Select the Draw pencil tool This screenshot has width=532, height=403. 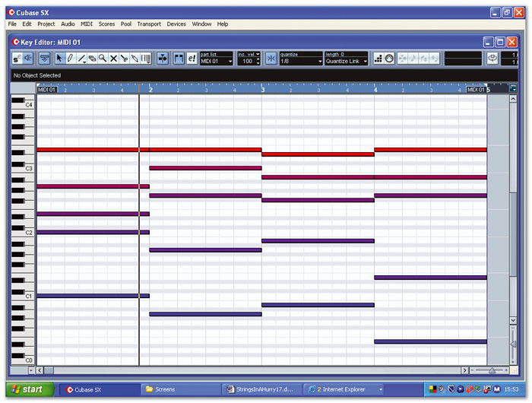pyautogui.click(x=70, y=58)
